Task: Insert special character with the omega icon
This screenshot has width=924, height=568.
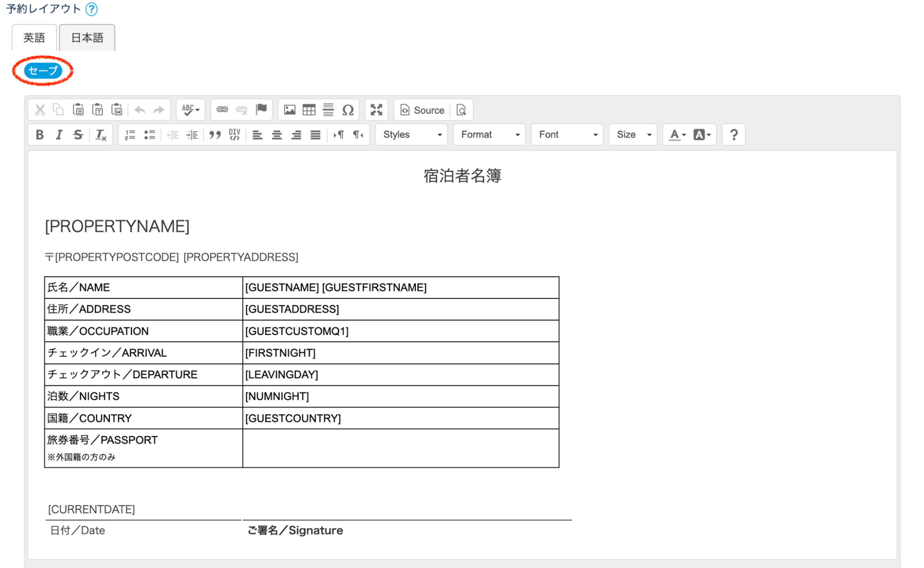Action: point(348,110)
